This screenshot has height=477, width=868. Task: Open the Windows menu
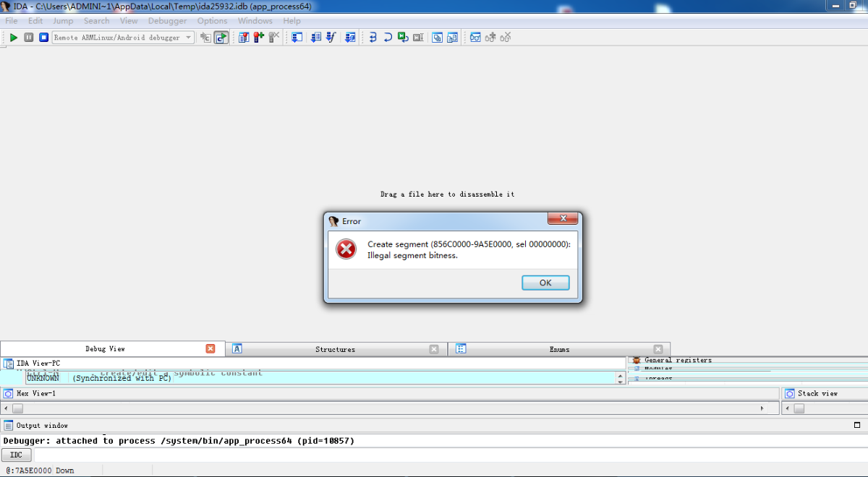(255, 21)
